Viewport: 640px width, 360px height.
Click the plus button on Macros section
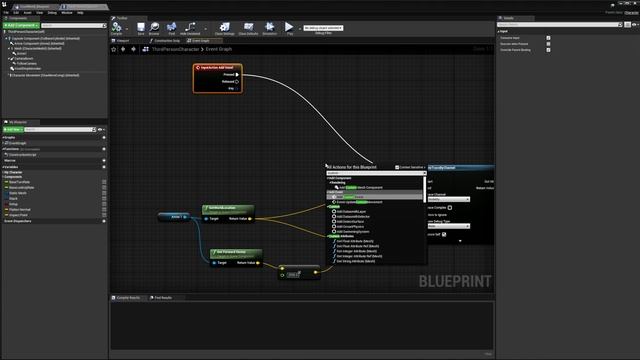[104, 160]
